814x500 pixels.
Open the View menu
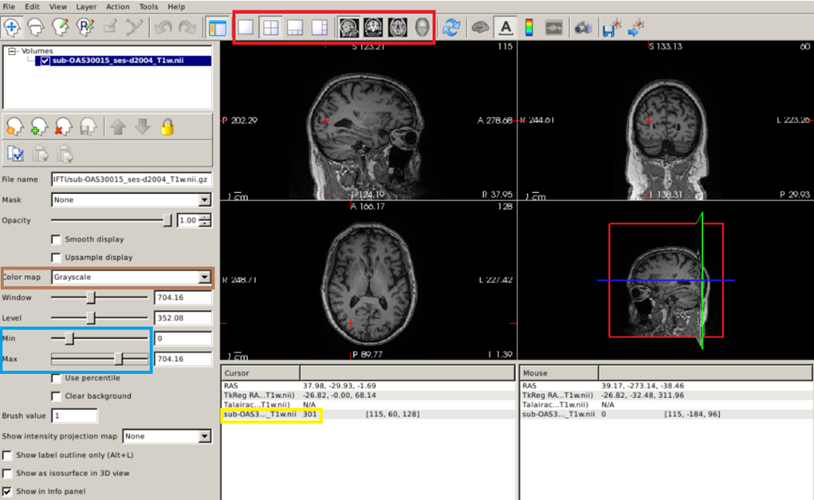coord(58,7)
